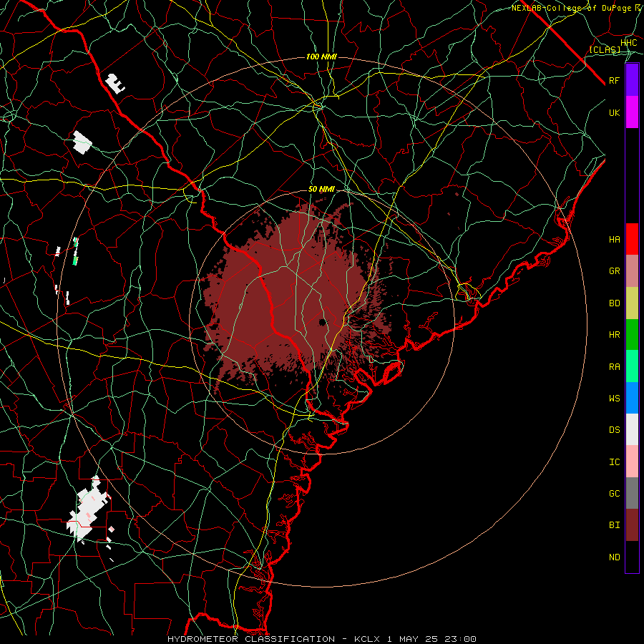Click the GC gray legend swatch
This screenshot has height=644, width=644.
coord(632,493)
